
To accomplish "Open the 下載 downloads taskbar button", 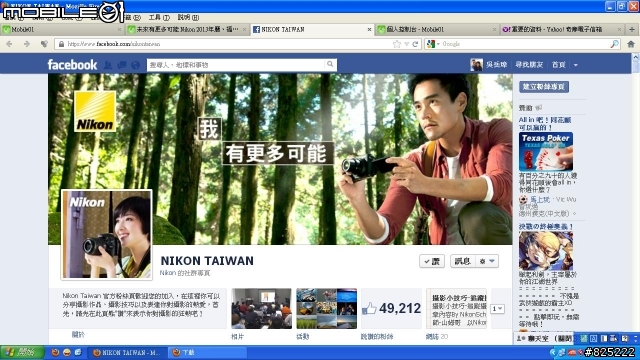I will 207,353.
